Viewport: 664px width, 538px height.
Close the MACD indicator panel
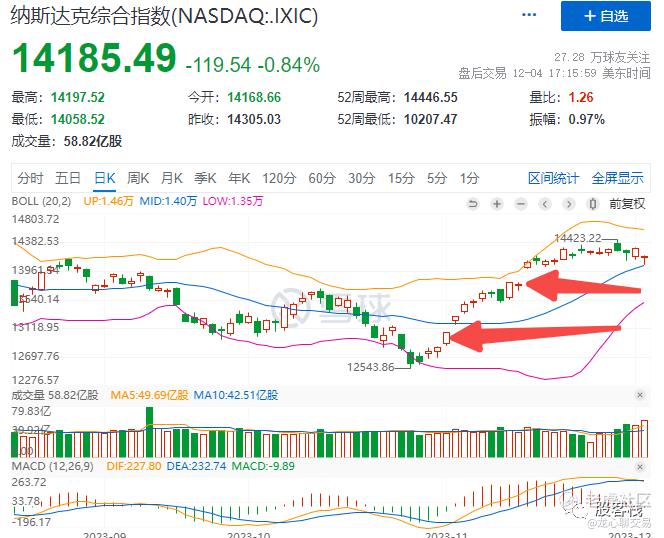(x=640, y=467)
